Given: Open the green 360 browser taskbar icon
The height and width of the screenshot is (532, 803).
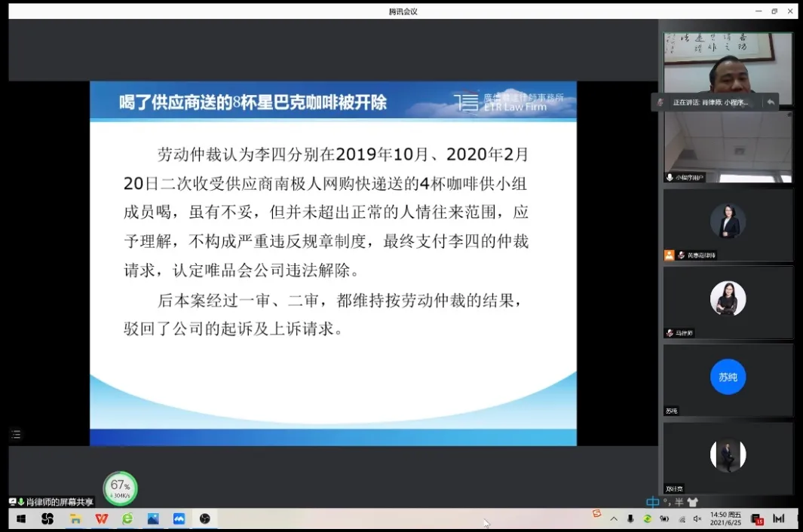Looking at the screenshot, I should [127, 518].
